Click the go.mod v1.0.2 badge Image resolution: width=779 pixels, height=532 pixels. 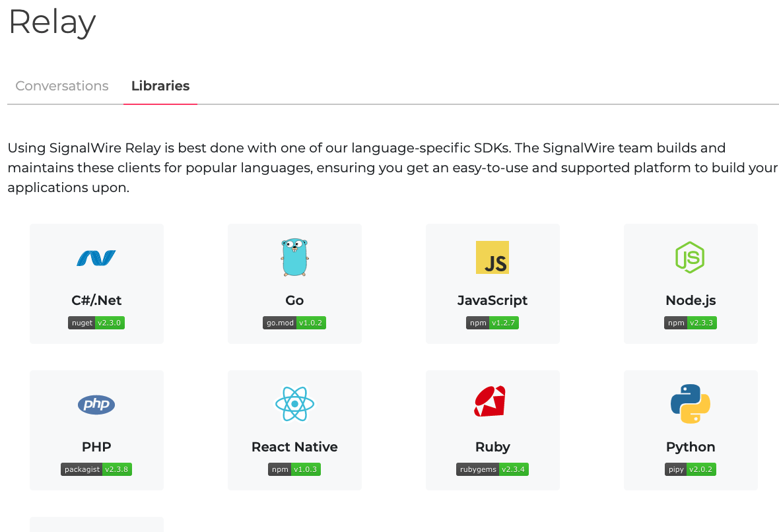(x=294, y=323)
